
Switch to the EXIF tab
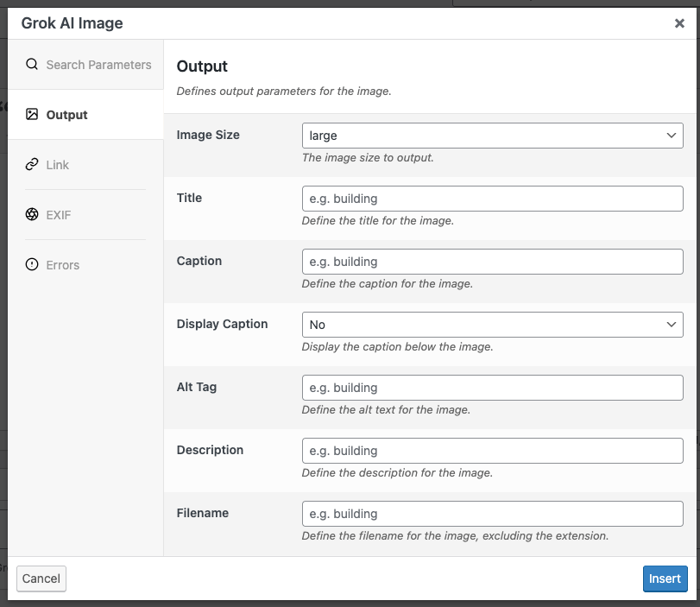85,215
